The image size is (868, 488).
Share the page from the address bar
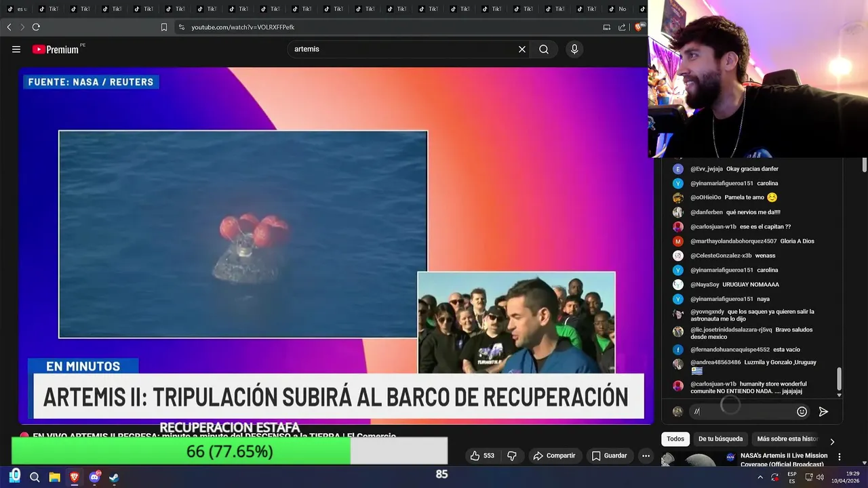click(x=622, y=27)
